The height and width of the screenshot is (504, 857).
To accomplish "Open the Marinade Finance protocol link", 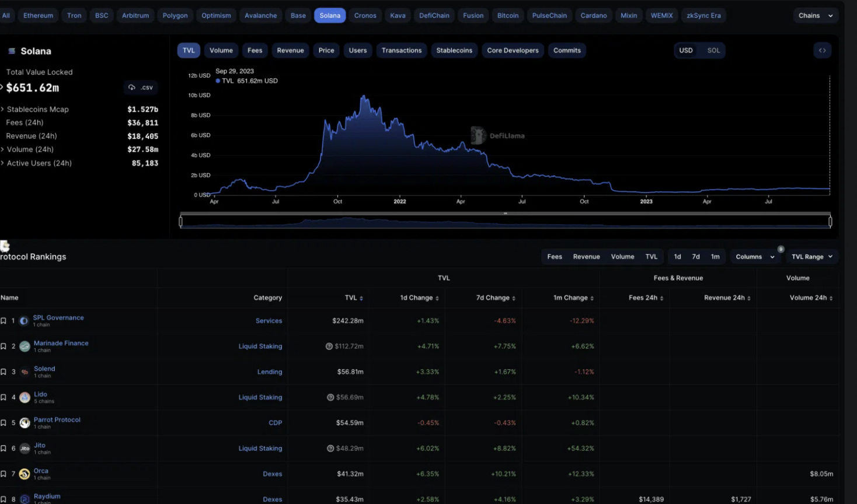I will coord(61,343).
